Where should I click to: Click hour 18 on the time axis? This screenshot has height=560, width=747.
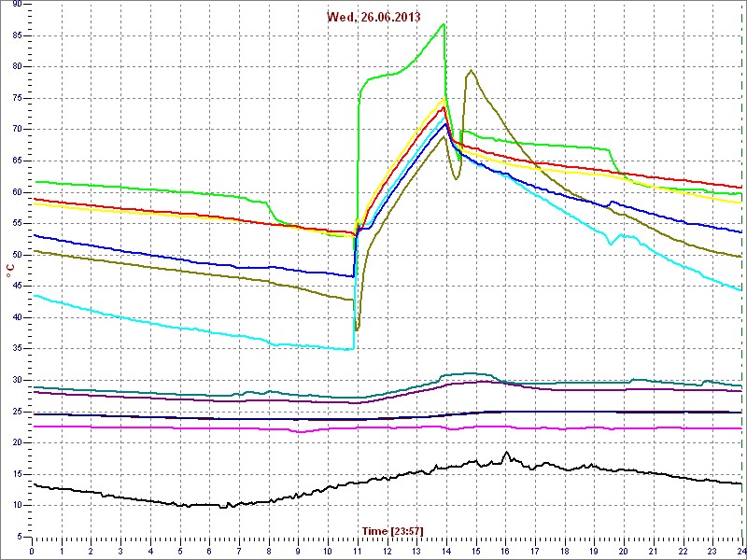pos(564,552)
